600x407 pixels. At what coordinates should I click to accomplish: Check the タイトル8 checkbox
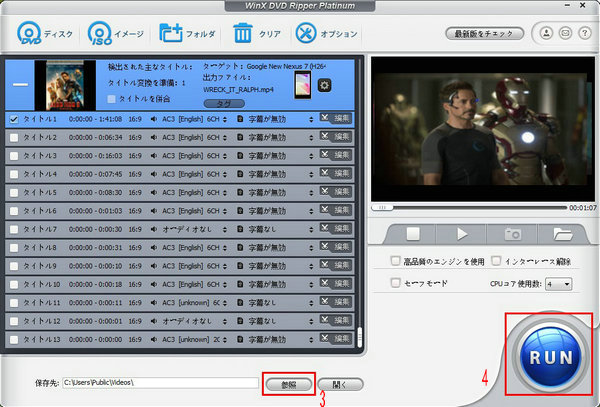tap(14, 248)
